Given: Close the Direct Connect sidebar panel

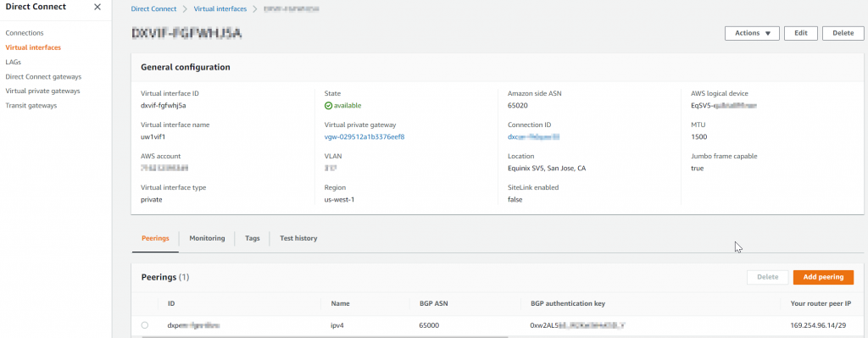Looking at the screenshot, I should click(x=97, y=7).
